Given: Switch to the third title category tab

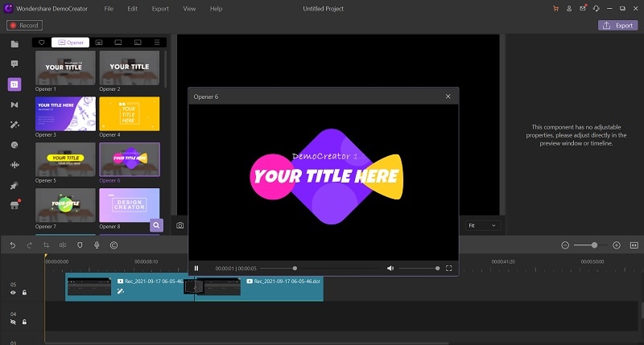Looking at the screenshot, I should pos(118,43).
